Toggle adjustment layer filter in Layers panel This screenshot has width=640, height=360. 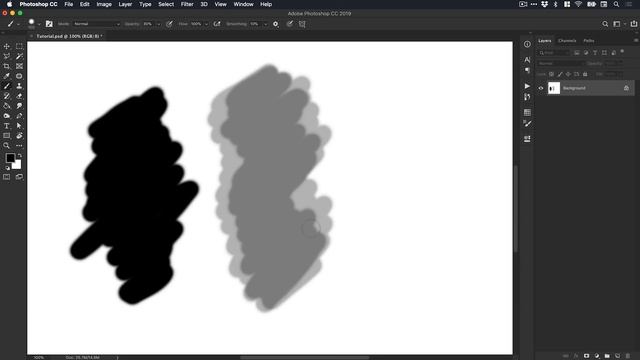click(x=586, y=53)
